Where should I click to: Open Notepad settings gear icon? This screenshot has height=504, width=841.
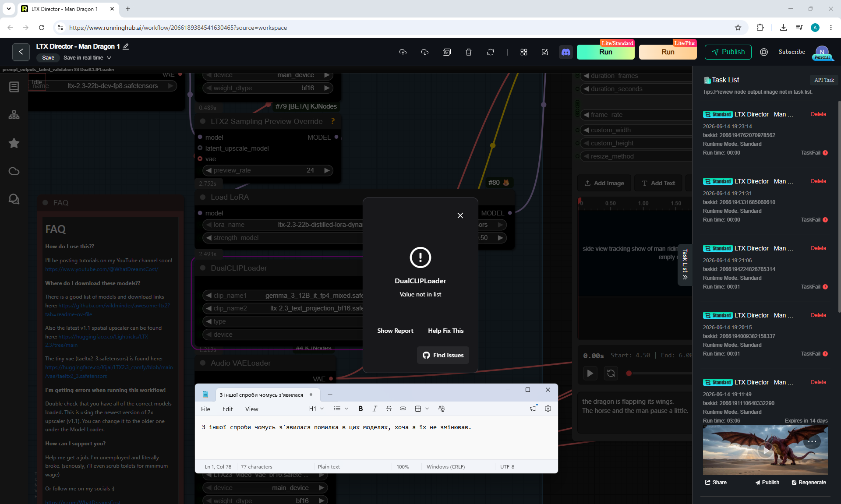point(548,409)
